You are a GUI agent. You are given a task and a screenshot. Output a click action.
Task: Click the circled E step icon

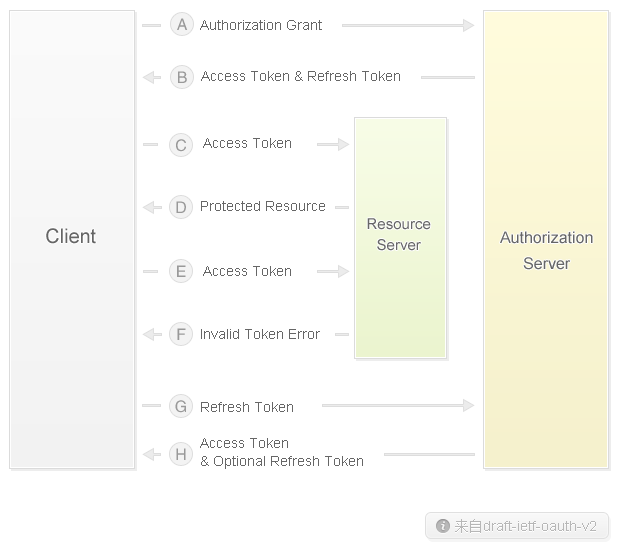tap(181, 271)
